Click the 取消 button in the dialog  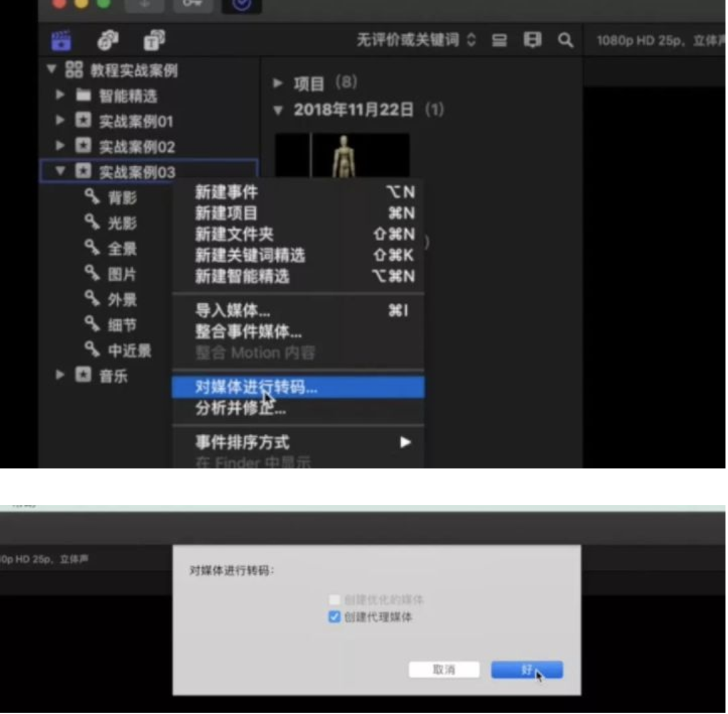pyautogui.click(x=443, y=669)
